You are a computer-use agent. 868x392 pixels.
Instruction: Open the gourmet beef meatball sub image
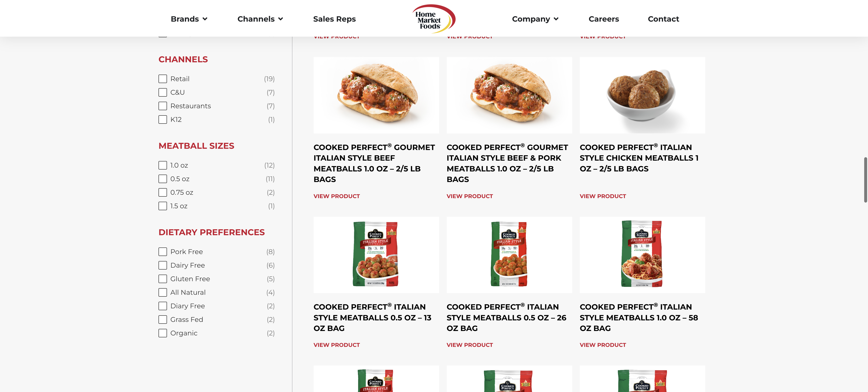click(376, 95)
